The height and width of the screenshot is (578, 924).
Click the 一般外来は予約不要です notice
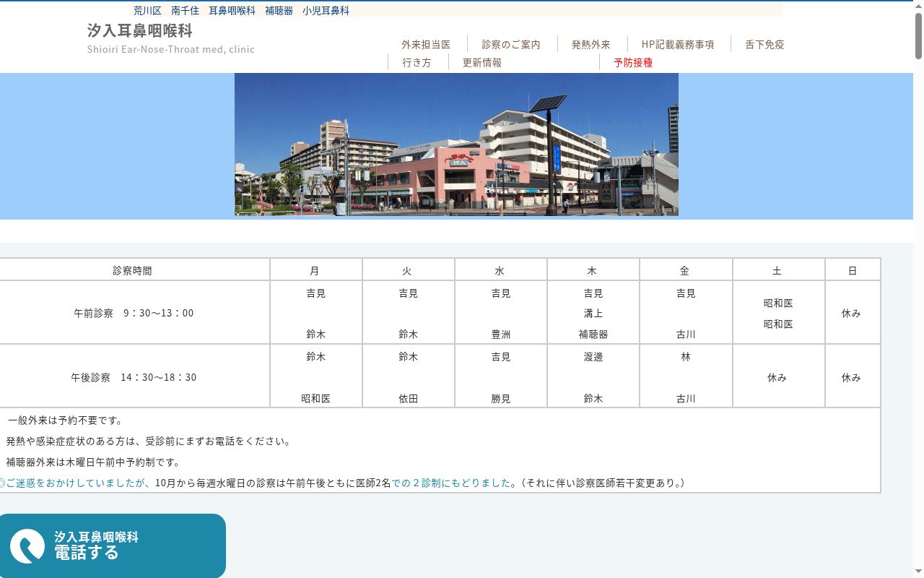(65, 420)
